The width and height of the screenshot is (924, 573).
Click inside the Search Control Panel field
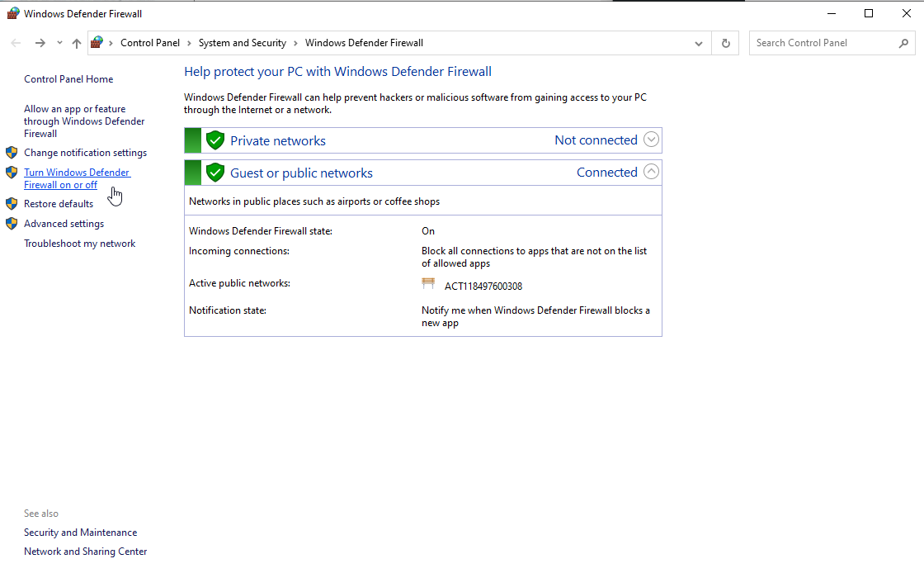[x=817, y=42]
